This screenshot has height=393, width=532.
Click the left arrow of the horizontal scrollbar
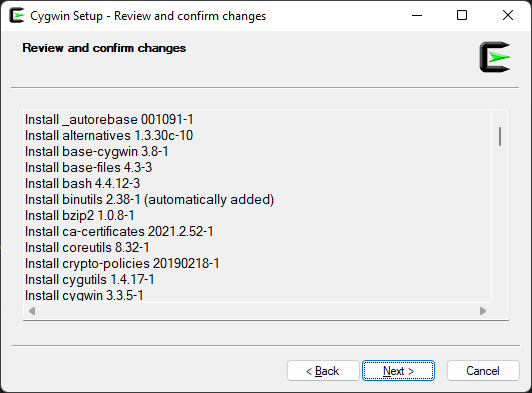point(32,311)
